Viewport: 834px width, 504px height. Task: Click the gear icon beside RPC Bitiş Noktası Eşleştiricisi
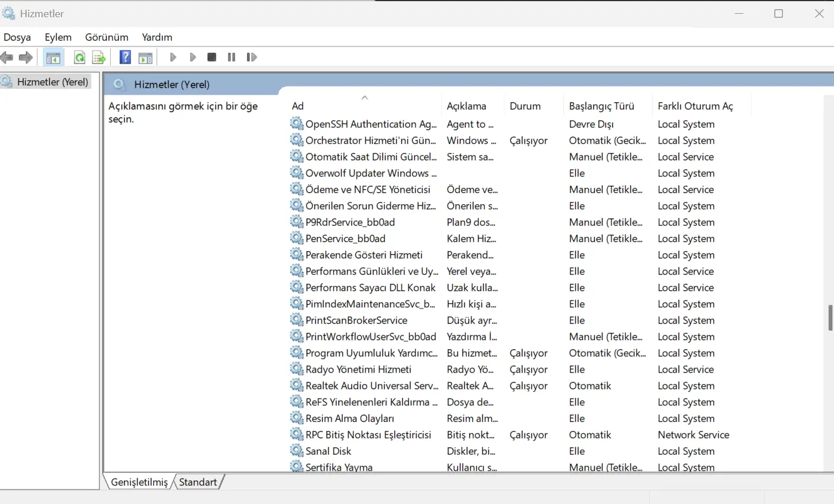[x=297, y=435]
